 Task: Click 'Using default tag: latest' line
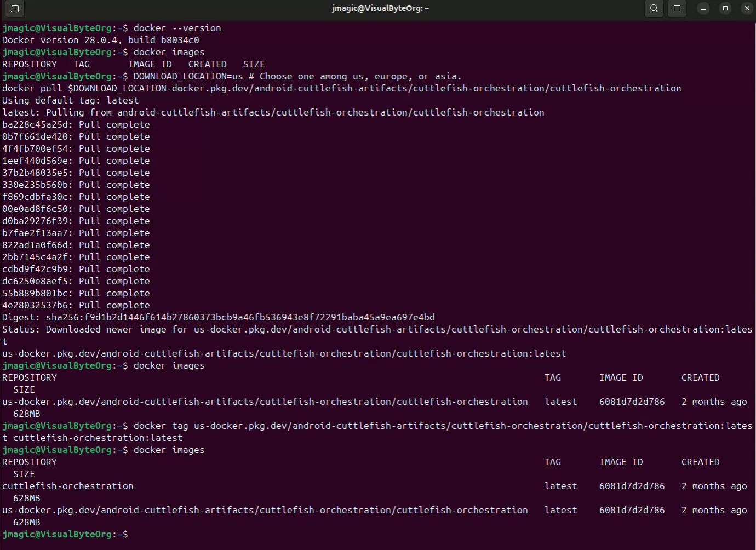click(71, 100)
